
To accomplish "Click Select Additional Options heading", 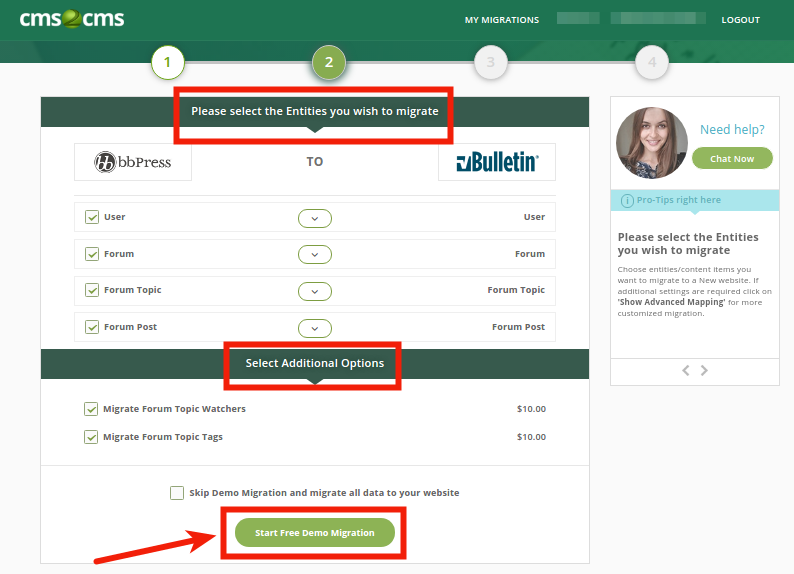I will (315, 363).
